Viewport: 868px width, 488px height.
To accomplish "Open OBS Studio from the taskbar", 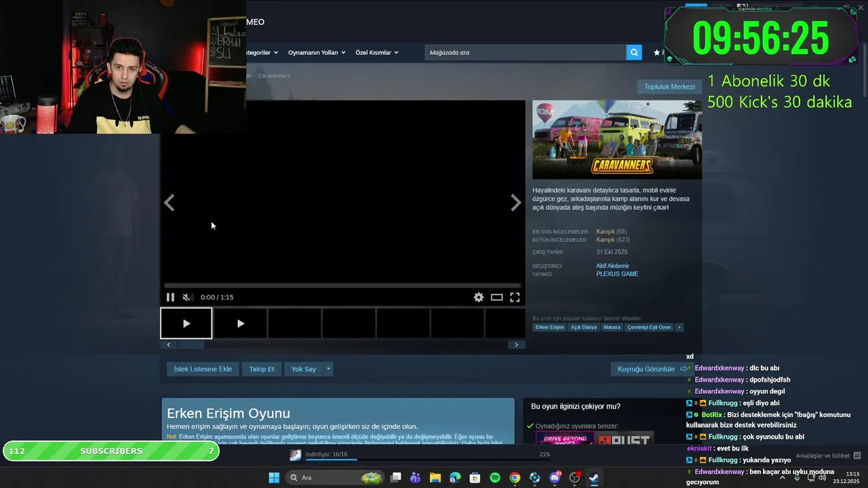I will 575,478.
